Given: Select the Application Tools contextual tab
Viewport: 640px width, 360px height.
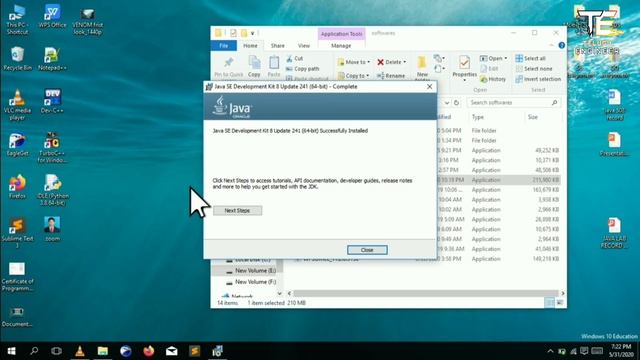Looking at the screenshot, I should click(341, 34).
